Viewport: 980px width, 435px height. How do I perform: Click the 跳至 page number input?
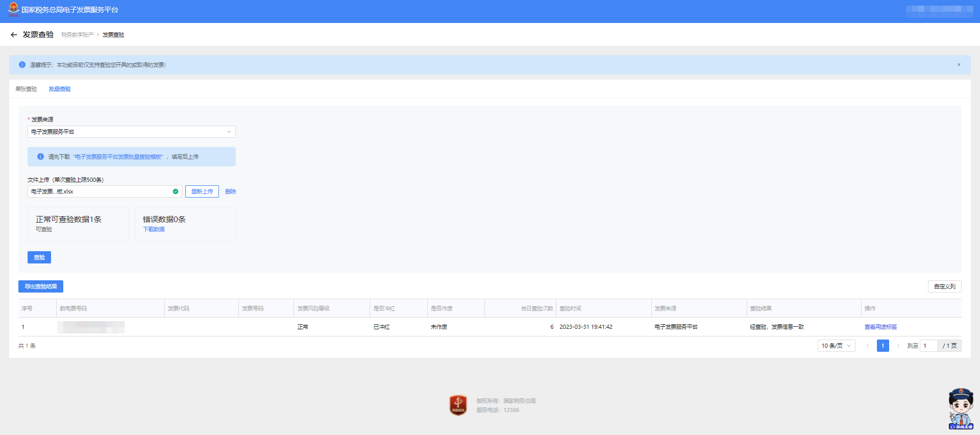pyautogui.click(x=929, y=346)
